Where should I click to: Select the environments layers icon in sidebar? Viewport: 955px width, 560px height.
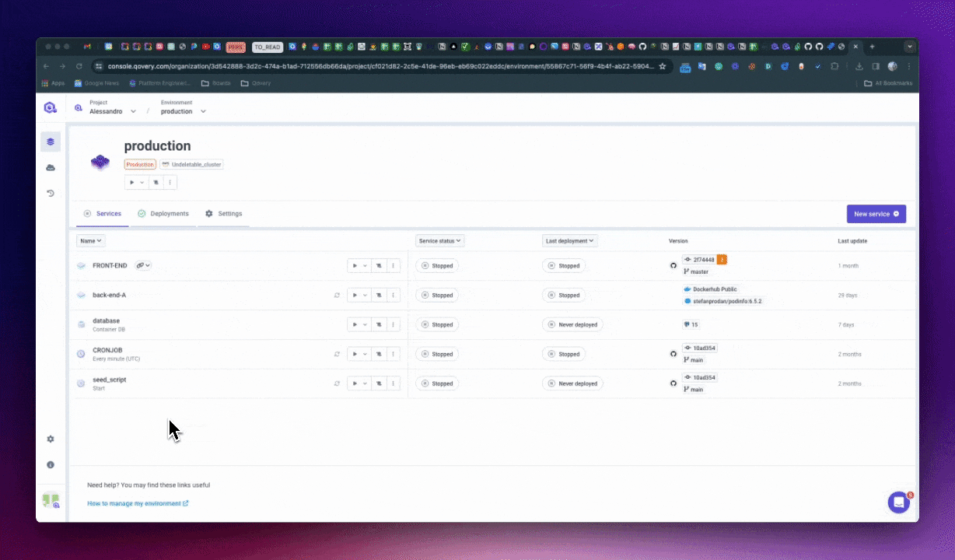[x=51, y=142]
